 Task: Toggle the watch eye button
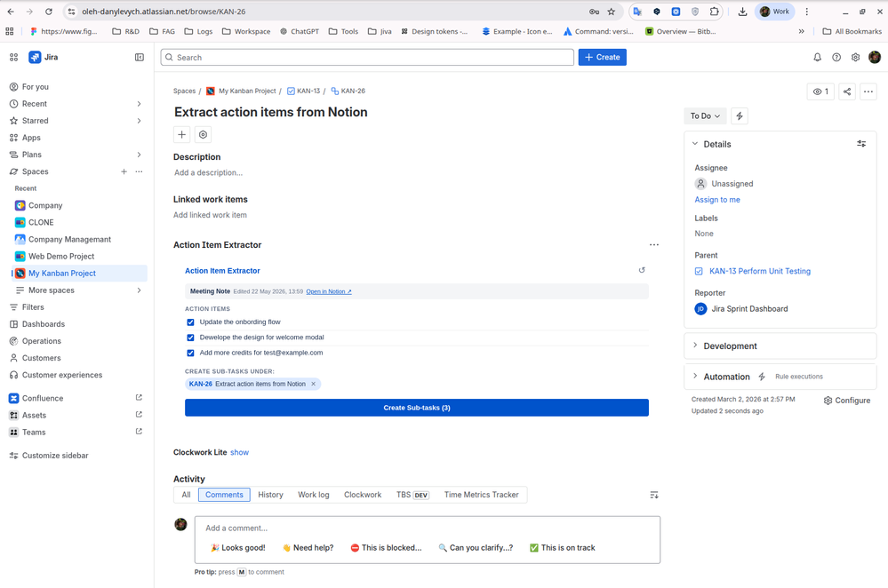(x=820, y=91)
